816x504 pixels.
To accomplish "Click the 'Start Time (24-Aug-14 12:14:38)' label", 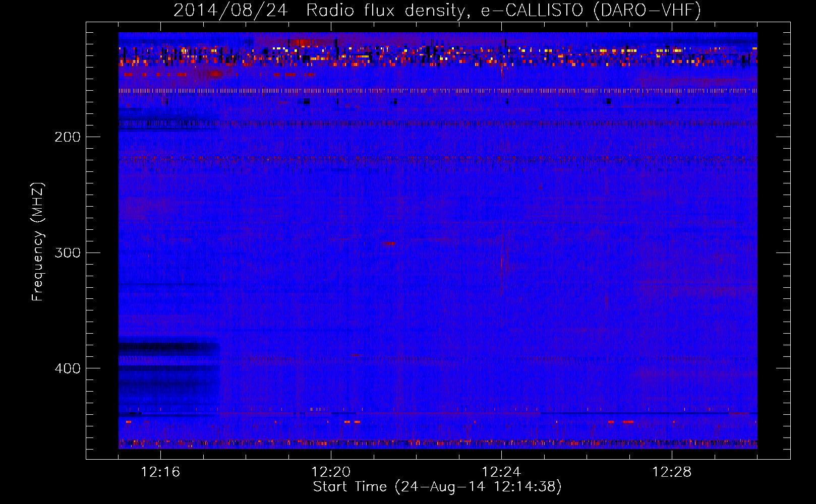I will pos(437,487).
